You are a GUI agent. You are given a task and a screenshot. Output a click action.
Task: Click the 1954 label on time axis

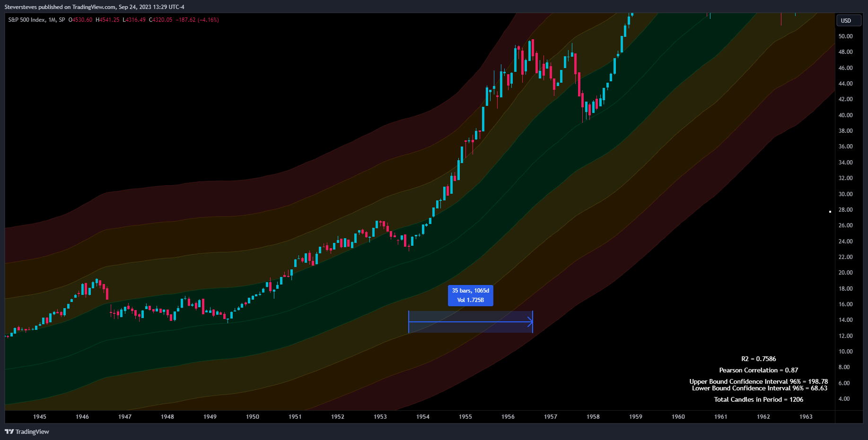click(x=423, y=417)
